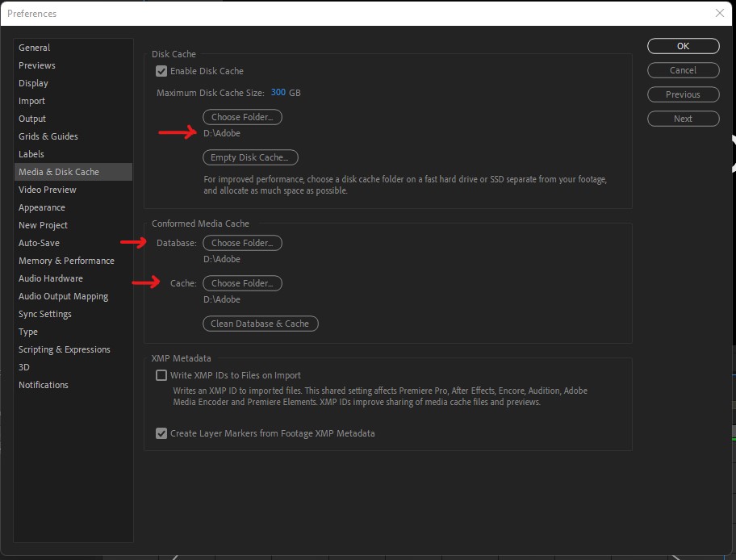
Task: Open Memory & Performance settings
Action: click(65, 261)
